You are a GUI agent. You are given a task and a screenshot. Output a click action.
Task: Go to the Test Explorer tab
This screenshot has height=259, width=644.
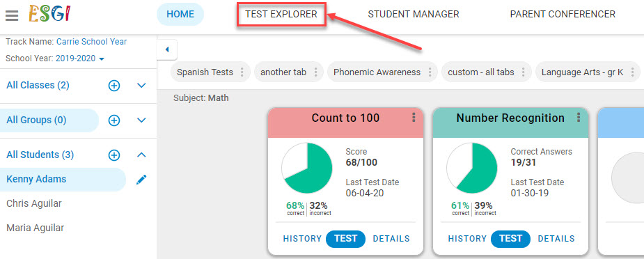pyautogui.click(x=281, y=15)
